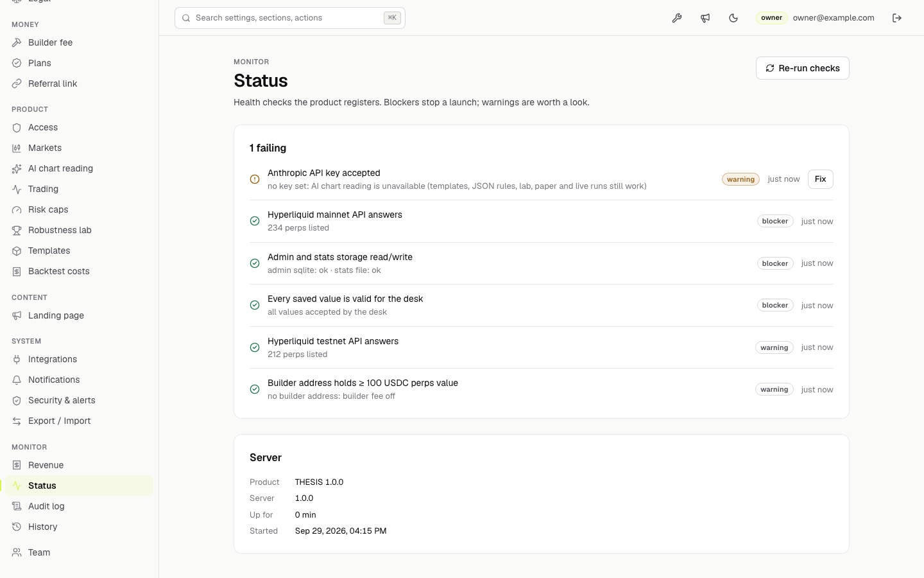Focus the search settings field
This screenshot has height=578, width=924.
click(290, 18)
